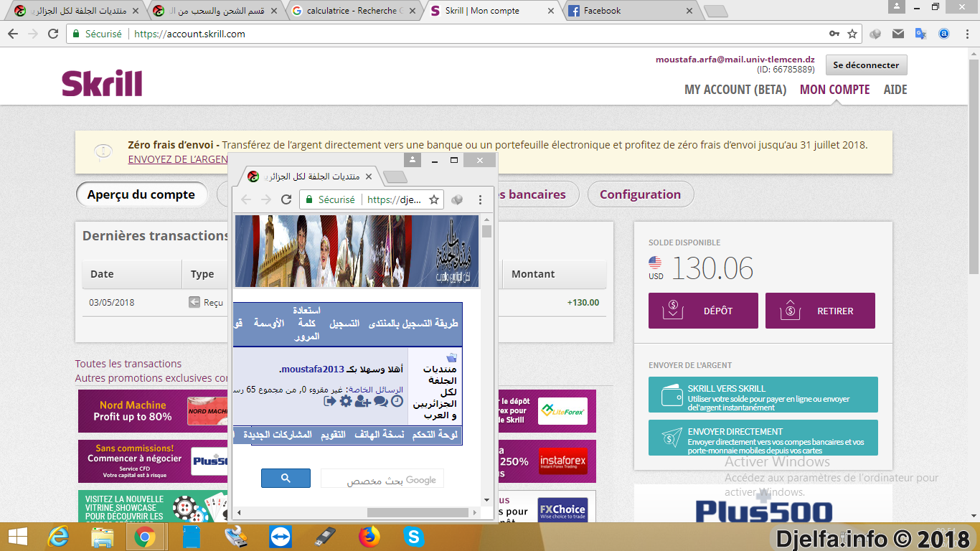980x551 pixels.
Task: Switch to the first Djelfa forum tab
Action: click(x=75, y=11)
